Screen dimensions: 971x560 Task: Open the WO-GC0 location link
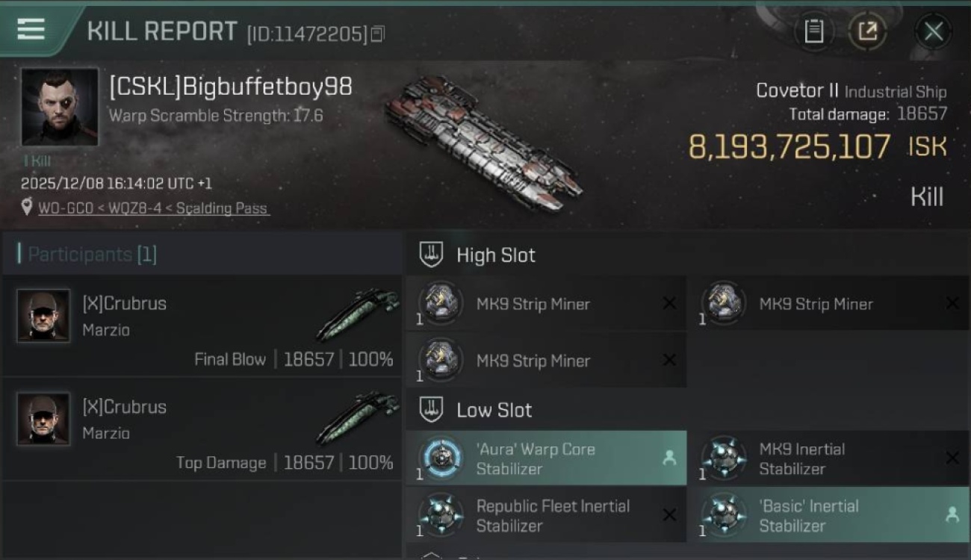tap(152, 208)
